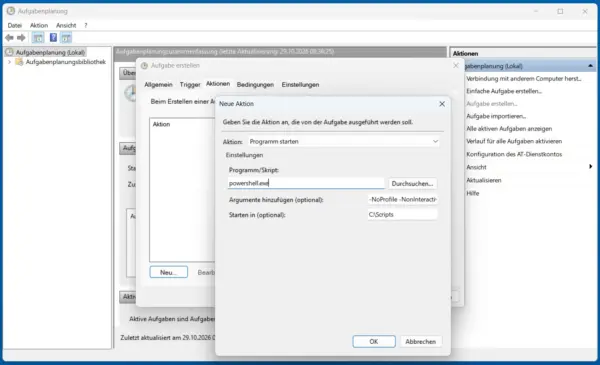600x365 pixels.
Task: Switch to the Einstellungen tab
Action: coord(300,85)
